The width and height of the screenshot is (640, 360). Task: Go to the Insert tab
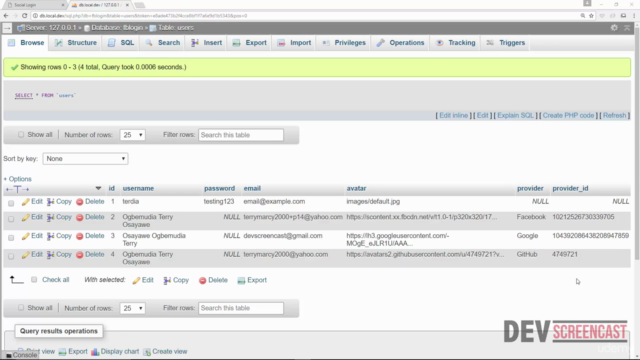point(207,42)
